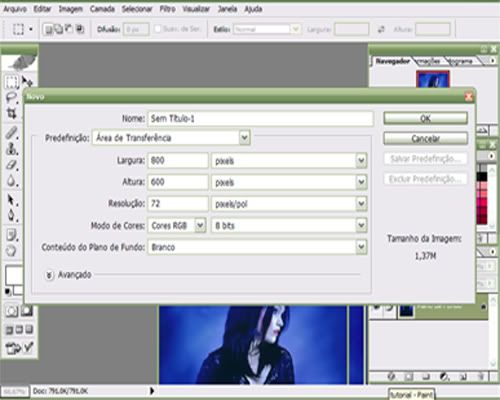This screenshot has height=400, width=500.
Task: Click the New Selection icon in options bar
Action: pos(48,30)
